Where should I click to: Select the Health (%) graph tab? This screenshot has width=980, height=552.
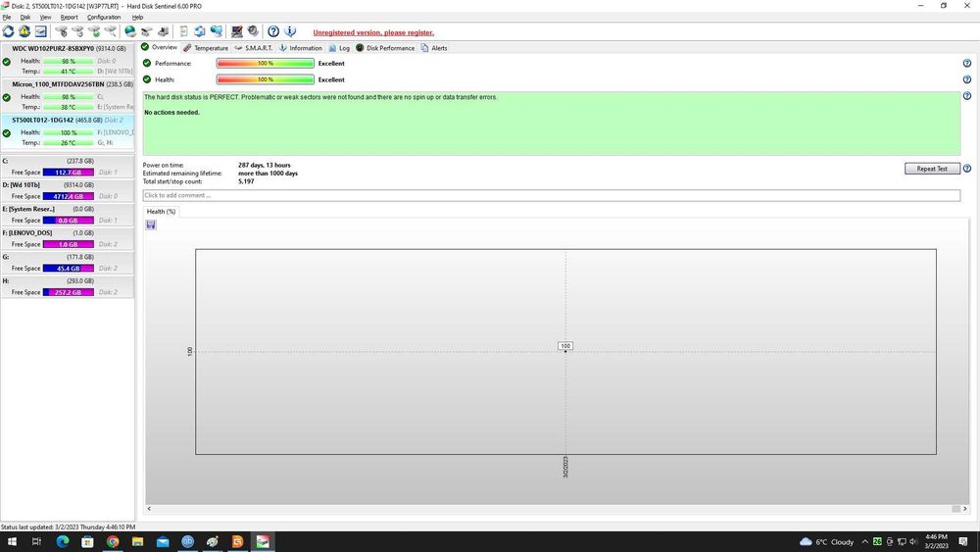tap(161, 212)
